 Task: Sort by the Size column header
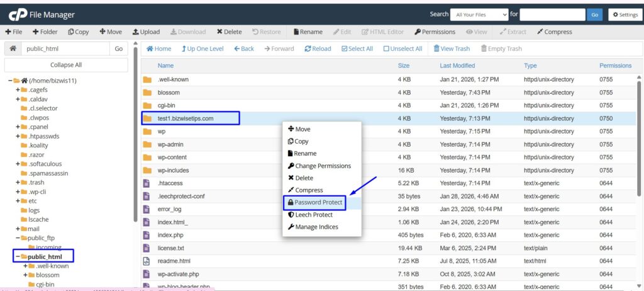pos(404,66)
